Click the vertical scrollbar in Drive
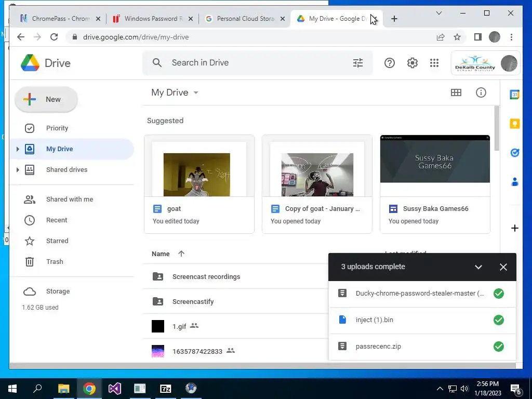This screenshot has width=532, height=399. tap(497, 128)
